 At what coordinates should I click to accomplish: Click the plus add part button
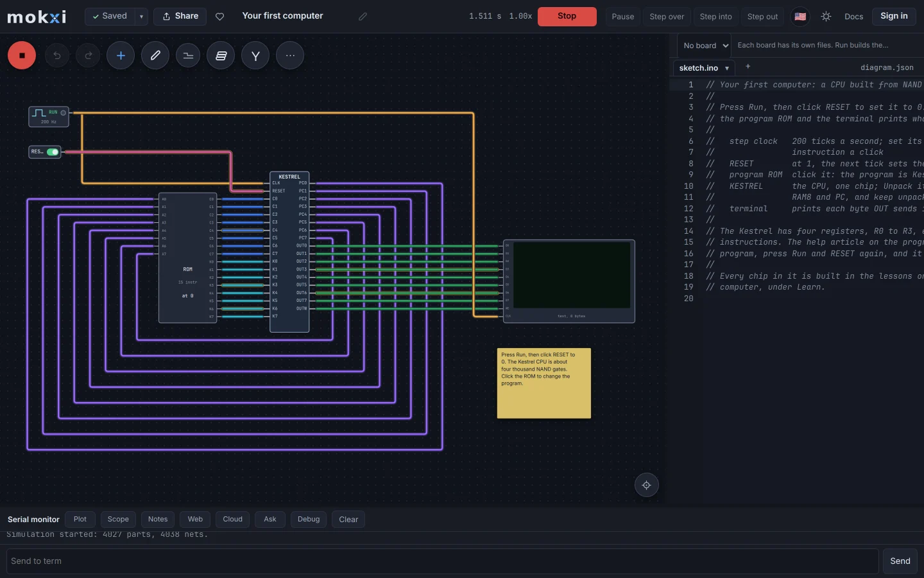coord(121,56)
